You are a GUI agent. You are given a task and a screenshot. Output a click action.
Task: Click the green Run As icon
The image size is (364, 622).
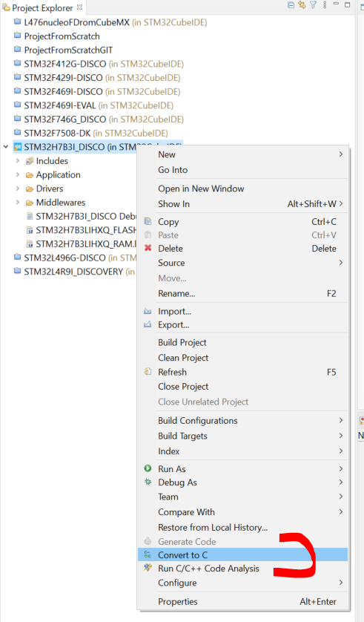148,468
